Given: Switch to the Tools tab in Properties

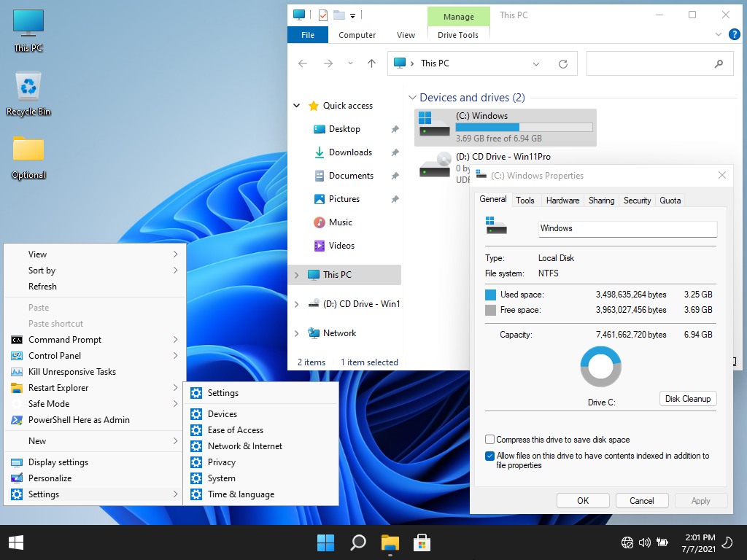Looking at the screenshot, I should click(525, 201).
